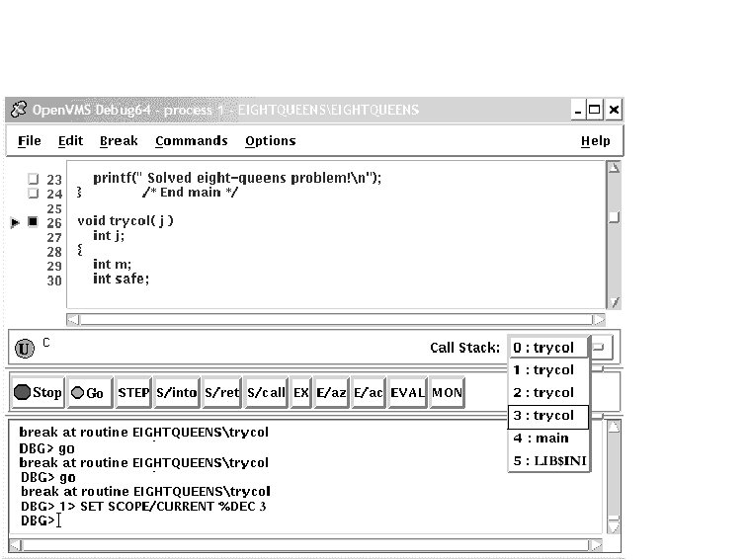Select '3 : trycol' in Call Stack list
The height and width of the screenshot is (560, 750).
coord(548,416)
